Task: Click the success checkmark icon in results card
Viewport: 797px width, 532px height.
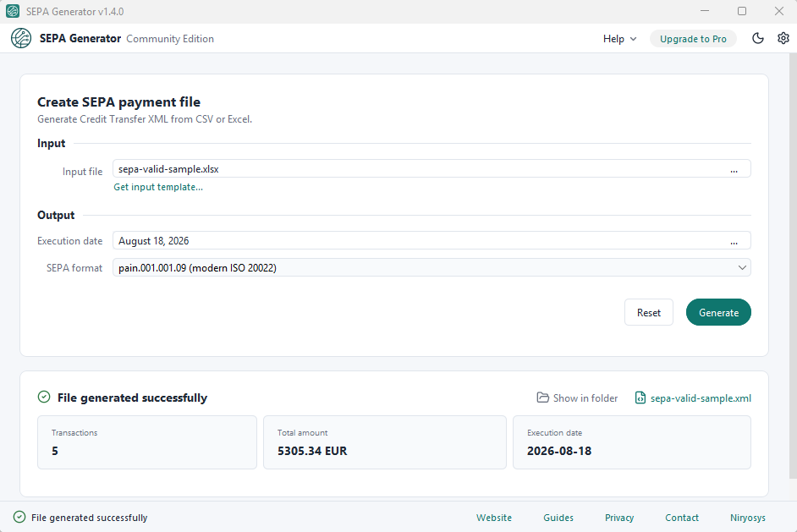Action: [x=44, y=397]
